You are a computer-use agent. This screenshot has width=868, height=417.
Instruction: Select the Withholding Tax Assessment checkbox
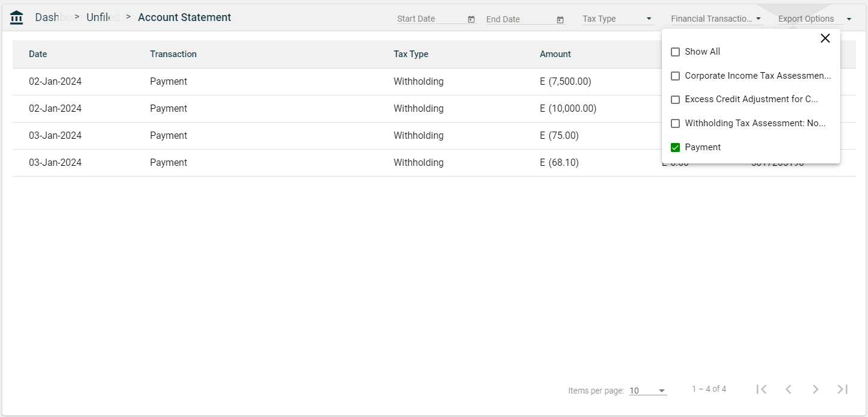point(675,124)
